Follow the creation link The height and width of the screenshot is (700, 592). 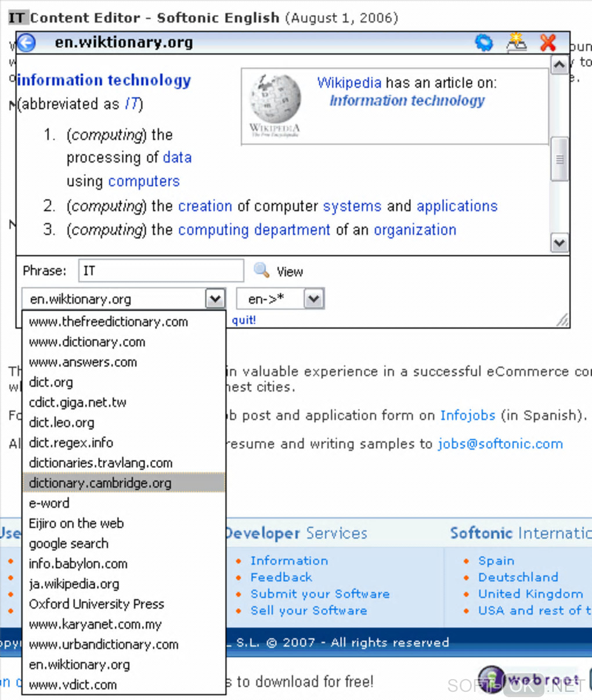[205, 206]
